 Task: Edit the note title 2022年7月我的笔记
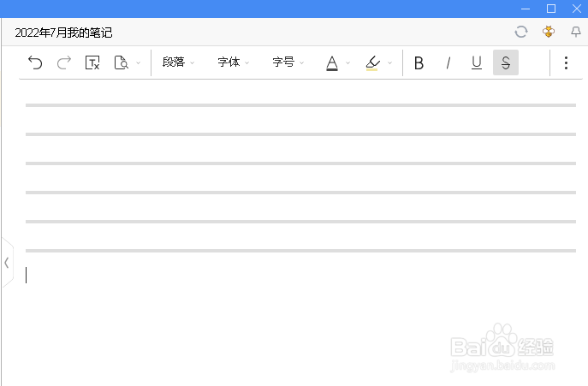[63, 33]
